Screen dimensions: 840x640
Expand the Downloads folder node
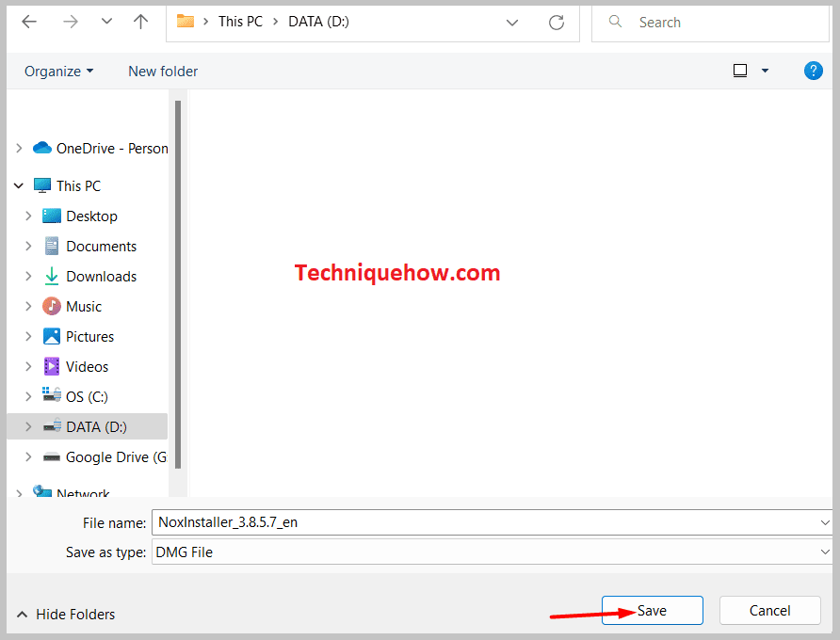[28, 276]
